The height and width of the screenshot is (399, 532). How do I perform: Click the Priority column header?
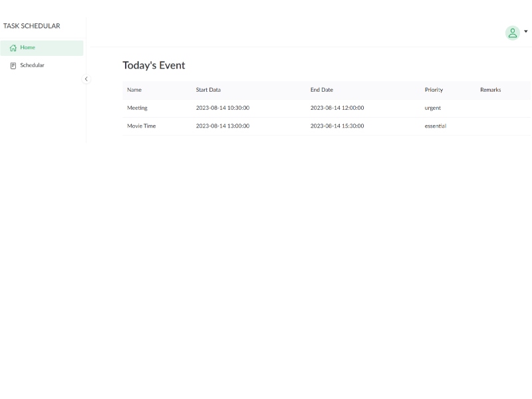click(x=434, y=90)
